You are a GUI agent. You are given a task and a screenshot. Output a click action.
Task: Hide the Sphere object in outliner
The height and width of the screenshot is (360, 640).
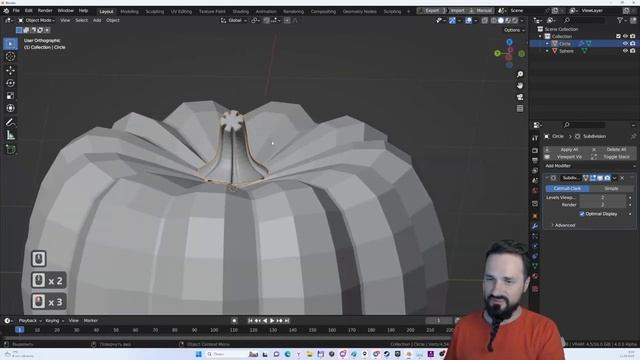coord(625,51)
